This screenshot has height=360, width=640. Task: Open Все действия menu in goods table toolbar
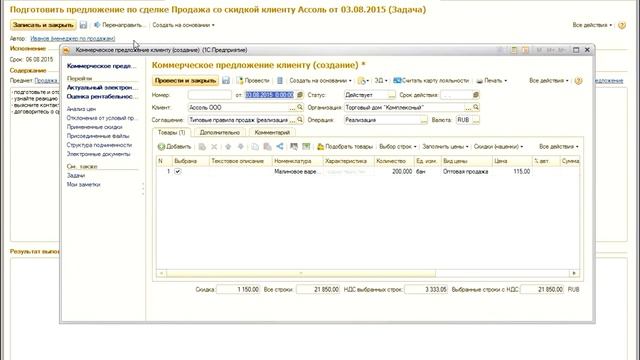pos(558,147)
